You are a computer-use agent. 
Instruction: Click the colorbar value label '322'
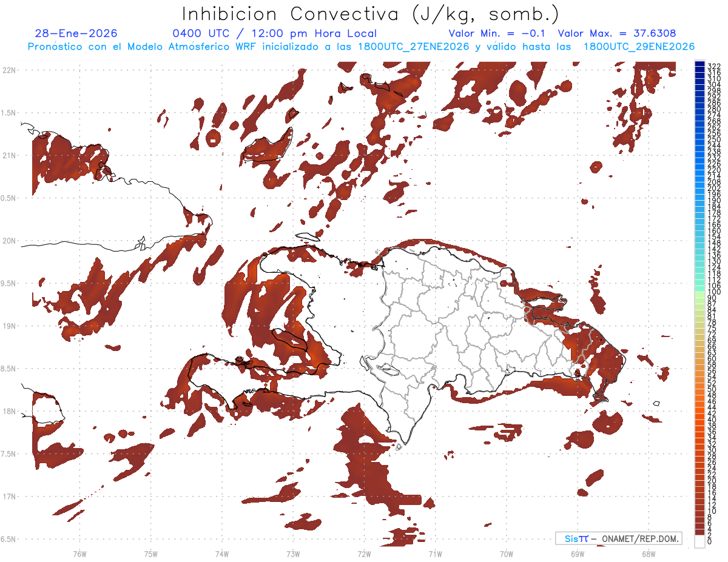coord(713,65)
